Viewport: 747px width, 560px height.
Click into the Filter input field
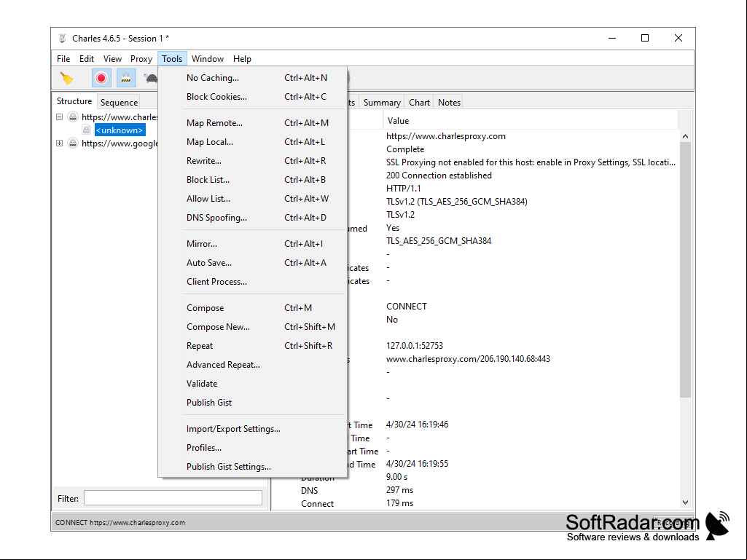click(173, 498)
